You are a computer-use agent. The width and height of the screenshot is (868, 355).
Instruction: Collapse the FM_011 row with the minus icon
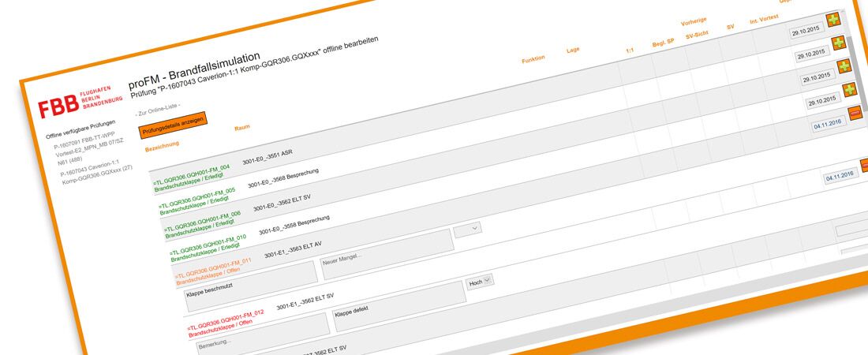(855, 112)
